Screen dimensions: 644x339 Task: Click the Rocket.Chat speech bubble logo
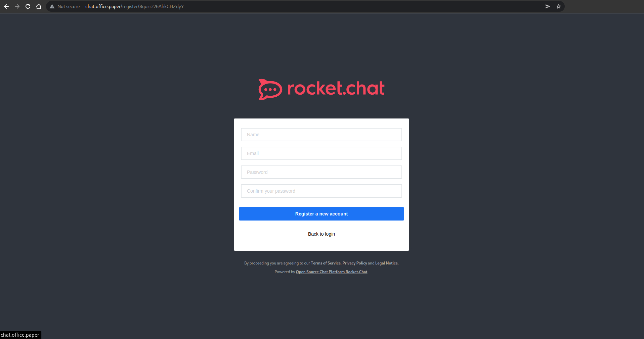tap(270, 89)
